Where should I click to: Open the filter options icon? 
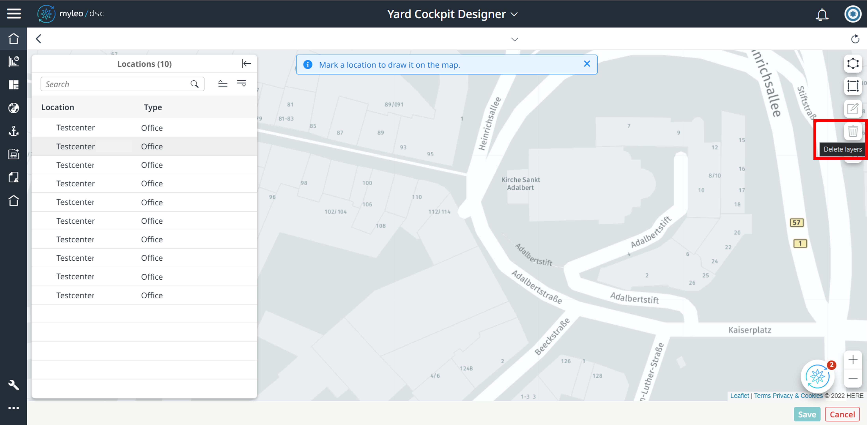coord(241,83)
